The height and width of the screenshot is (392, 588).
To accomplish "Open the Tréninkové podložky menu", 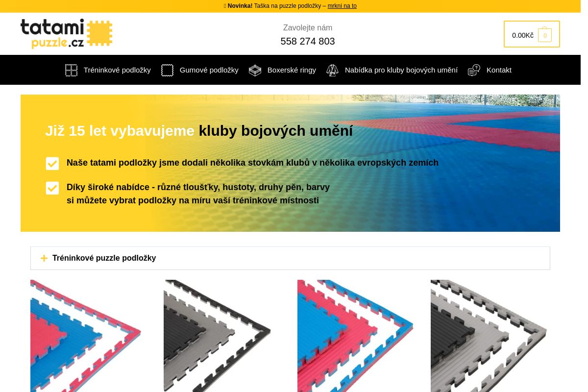I will (x=117, y=70).
